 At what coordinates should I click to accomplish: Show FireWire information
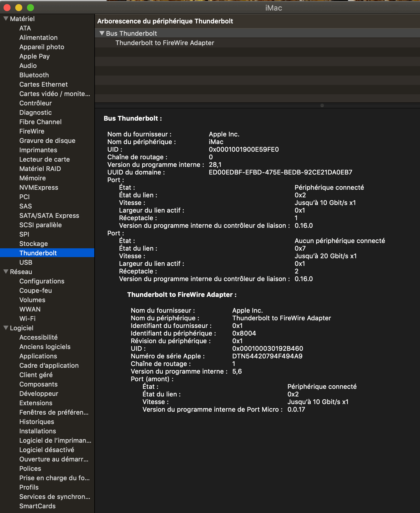click(x=32, y=131)
